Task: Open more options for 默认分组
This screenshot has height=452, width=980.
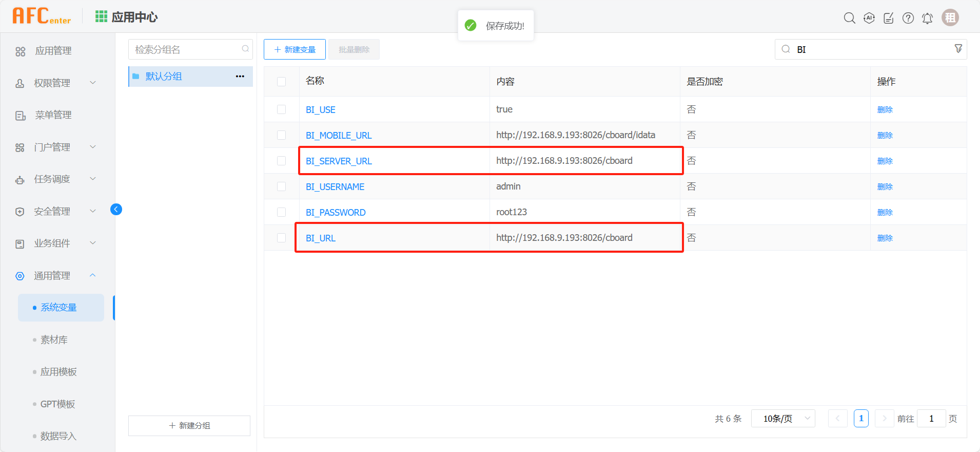Action: 240,76
